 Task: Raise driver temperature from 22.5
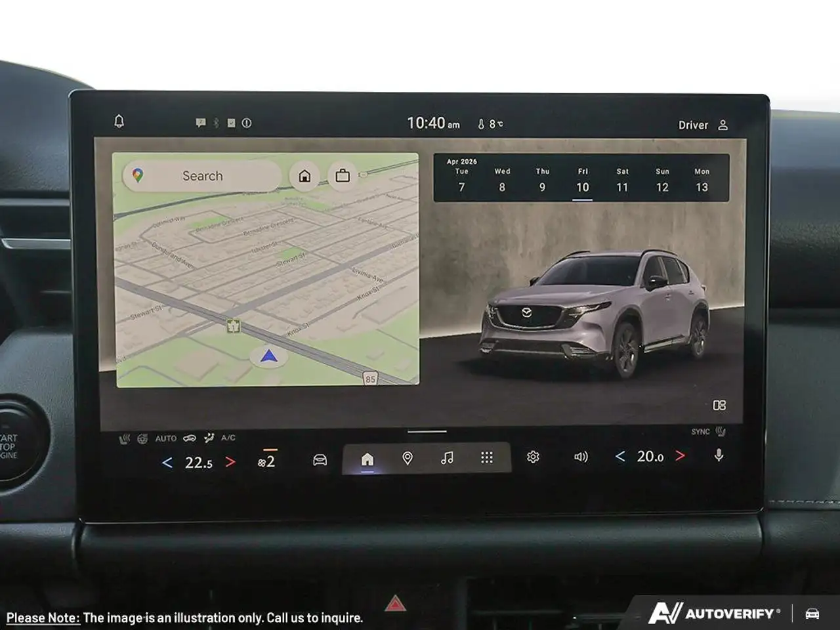click(x=230, y=462)
